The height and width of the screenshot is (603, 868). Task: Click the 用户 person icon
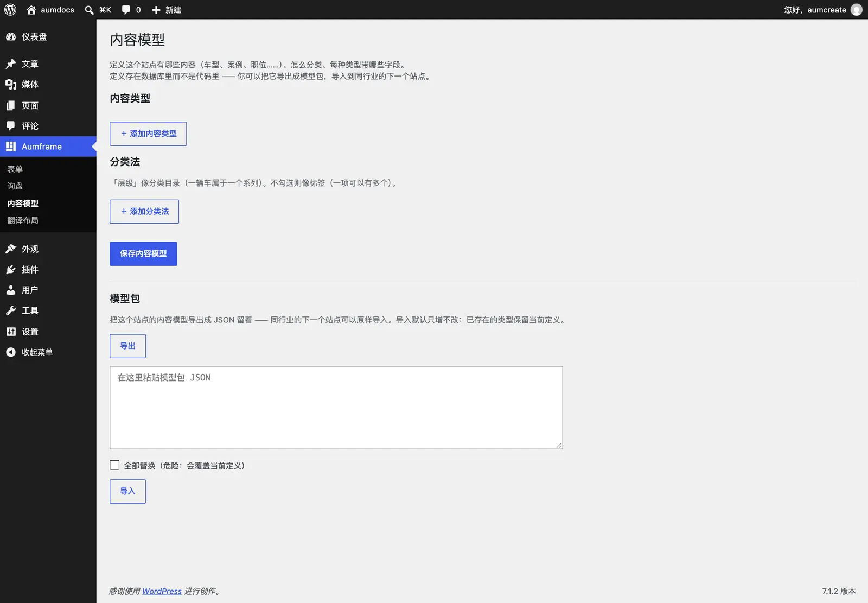coord(11,290)
